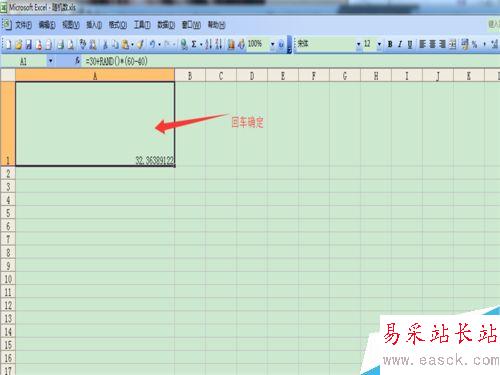
Task: Click the Name Box showing A1
Action: (24, 61)
